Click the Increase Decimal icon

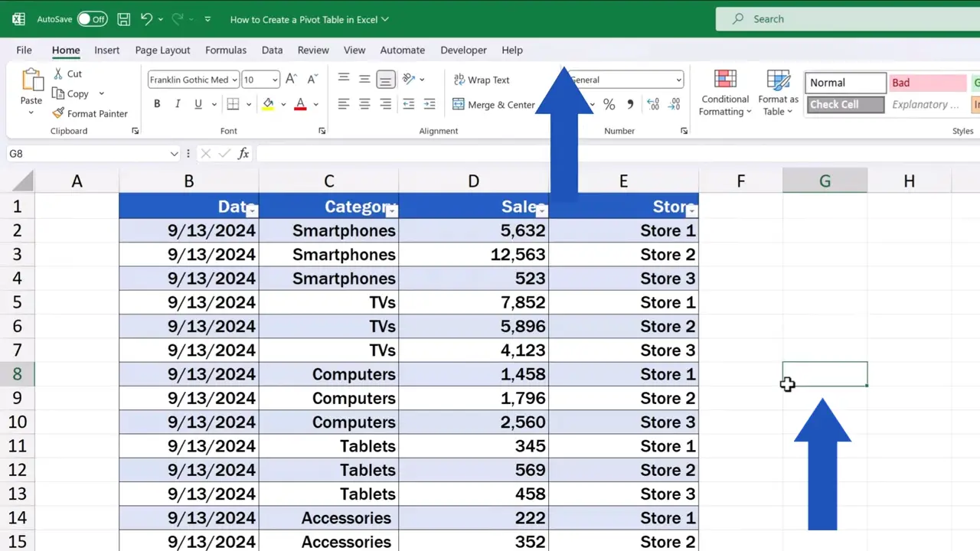pos(652,105)
